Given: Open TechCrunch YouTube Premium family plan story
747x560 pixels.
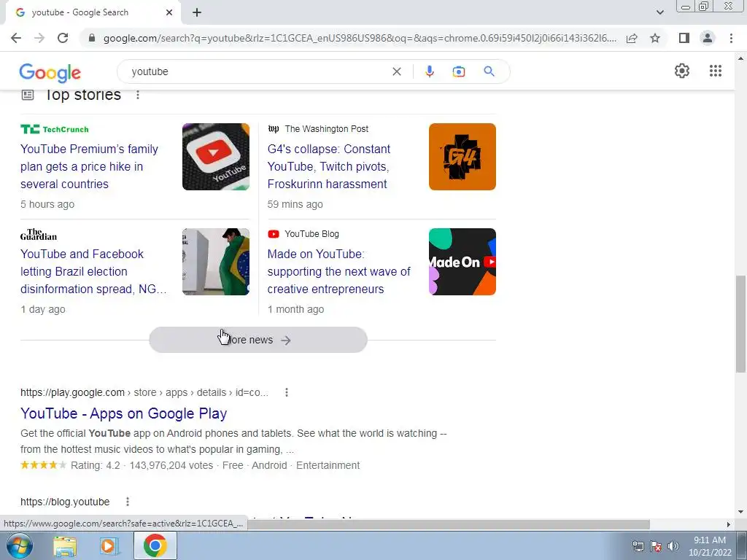Looking at the screenshot, I should point(89,166).
